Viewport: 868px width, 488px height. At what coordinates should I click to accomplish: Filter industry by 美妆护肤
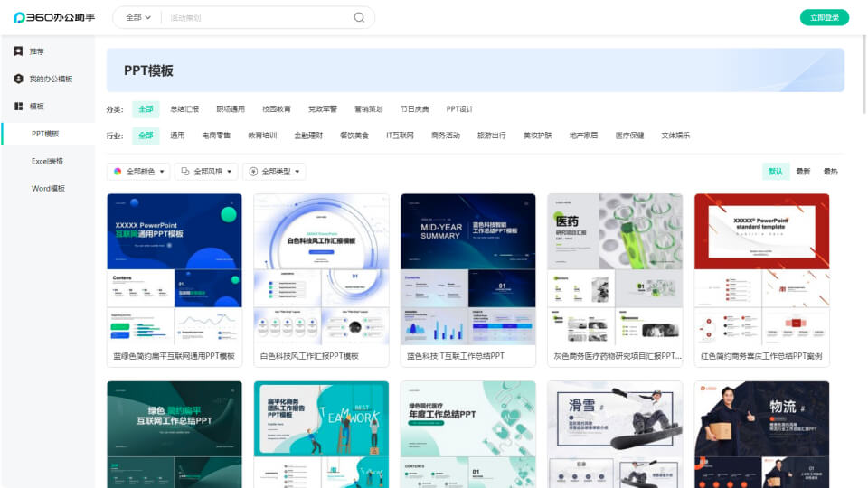(x=537, y=135)
